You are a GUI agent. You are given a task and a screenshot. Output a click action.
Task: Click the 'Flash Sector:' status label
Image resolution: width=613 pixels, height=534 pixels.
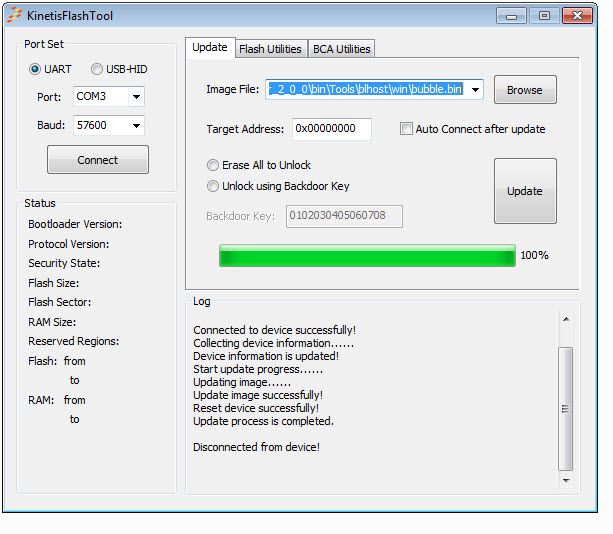tap(59, 302)
